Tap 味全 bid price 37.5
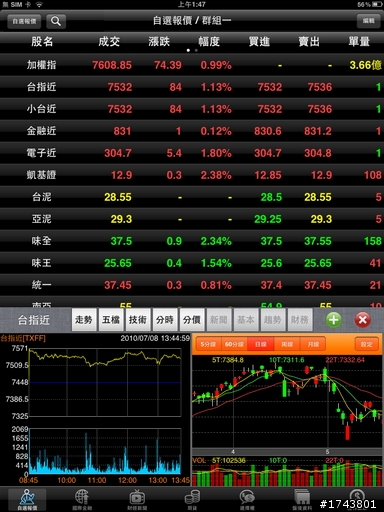Image resolution: width=384 pixels, height=512 pixels. tap(271, 241)
